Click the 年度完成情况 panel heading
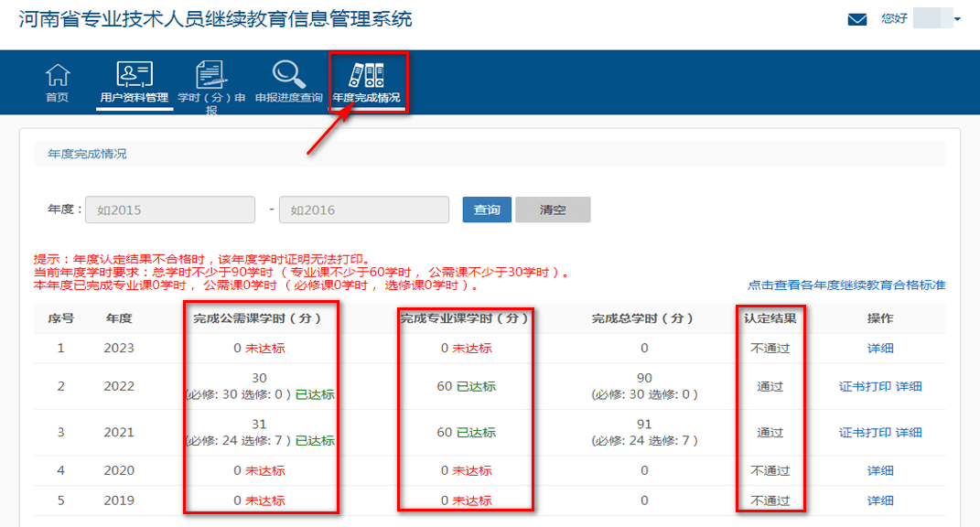Viewport: 980px width, 527px height. point(88,154)
